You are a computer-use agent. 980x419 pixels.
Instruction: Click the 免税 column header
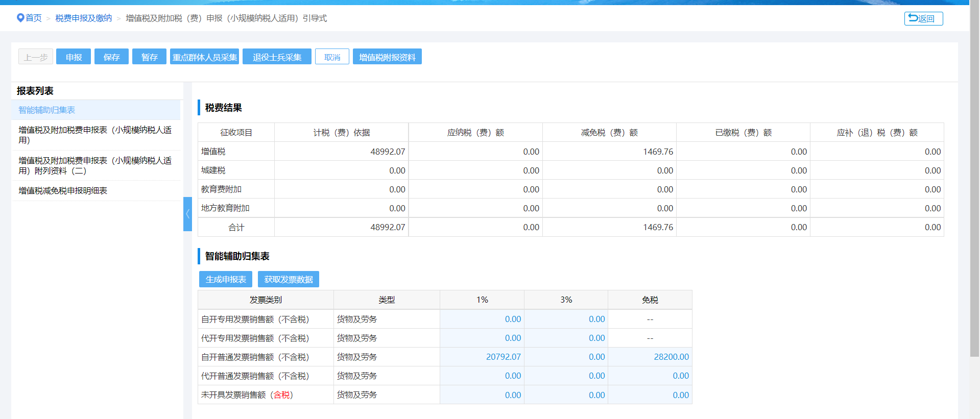pos(650,300)
